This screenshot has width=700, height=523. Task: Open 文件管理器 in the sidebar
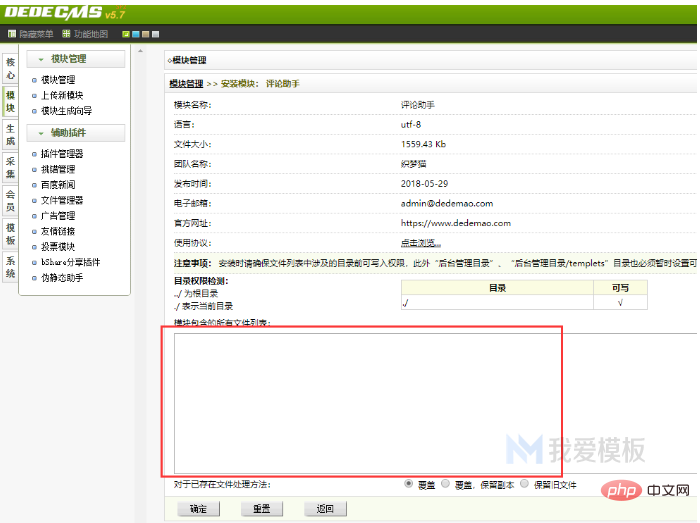[62, 200]
